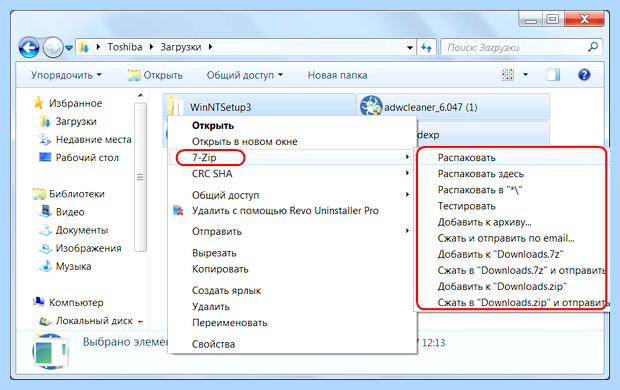Image resolution: width=620 pixels, height=390 pixels.
Task: Click the Forward navigation arrow
Action: click(53, 48)
